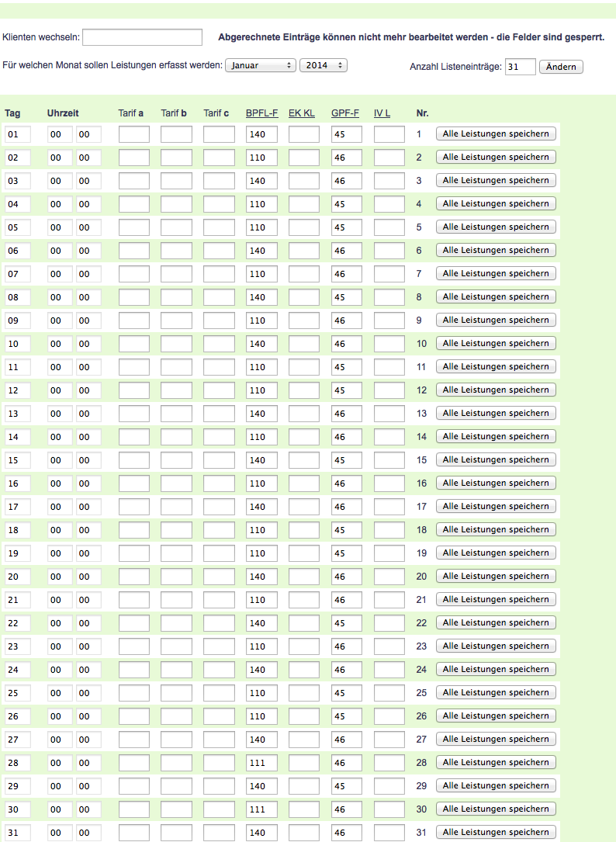Select the EK KL field in row 7

tap(303, 274)
